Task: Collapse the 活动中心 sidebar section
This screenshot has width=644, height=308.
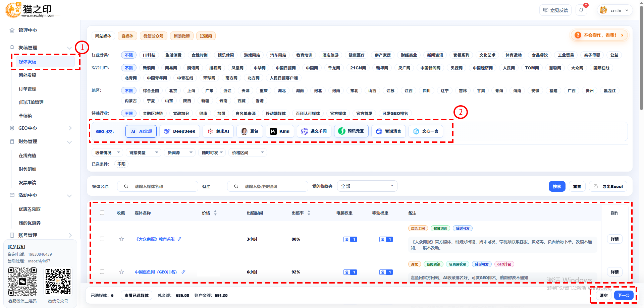Action: [x=69, y=195]
